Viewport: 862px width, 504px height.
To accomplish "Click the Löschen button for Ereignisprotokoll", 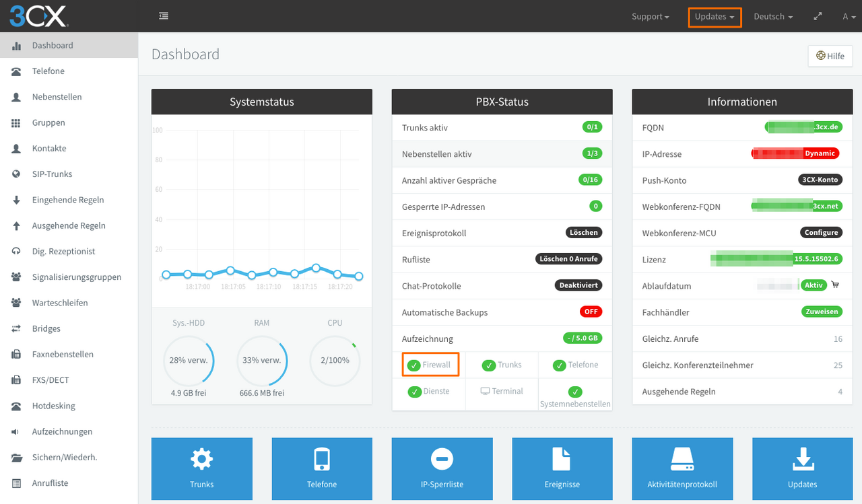I will (583, 233).
